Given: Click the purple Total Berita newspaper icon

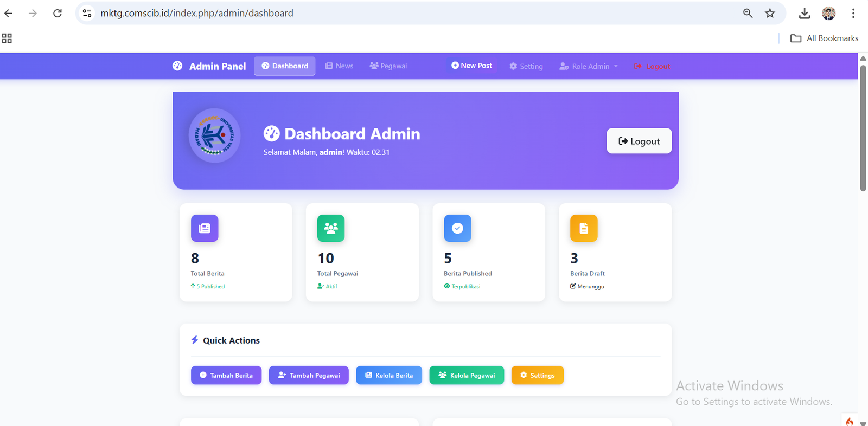Looking at the screenshot, I should (205, 228).
